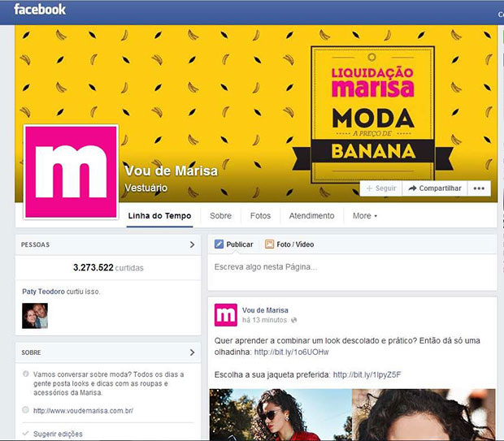
Task: Click the Facebook logo in header
Action: pos(40,9)
